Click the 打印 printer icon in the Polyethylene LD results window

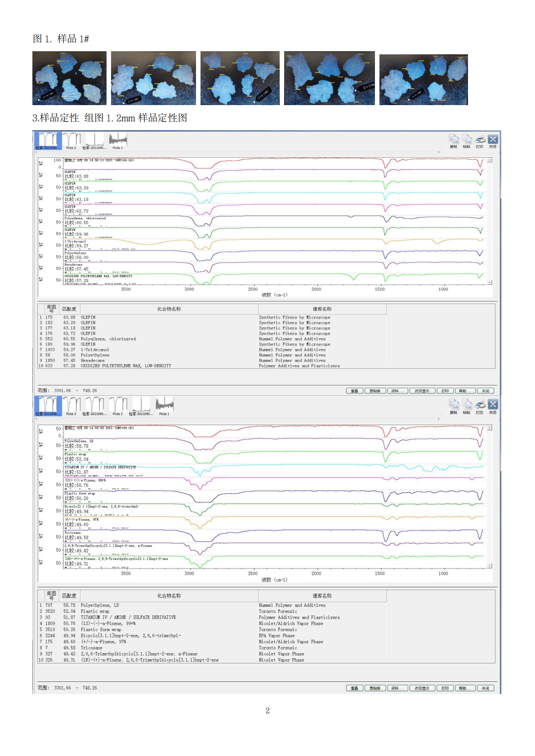point(480,404)
